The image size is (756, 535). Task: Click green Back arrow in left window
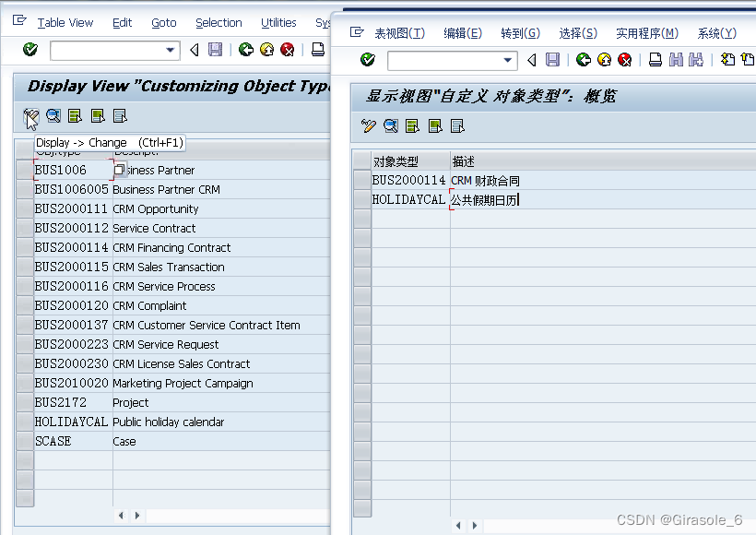246,49
